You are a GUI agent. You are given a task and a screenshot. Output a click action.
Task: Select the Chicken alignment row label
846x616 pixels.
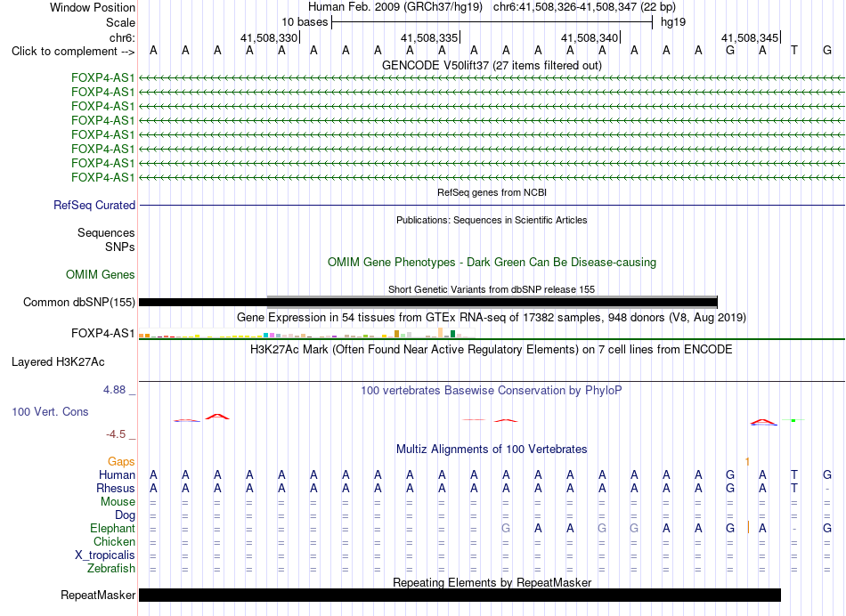tap(114, 541)
